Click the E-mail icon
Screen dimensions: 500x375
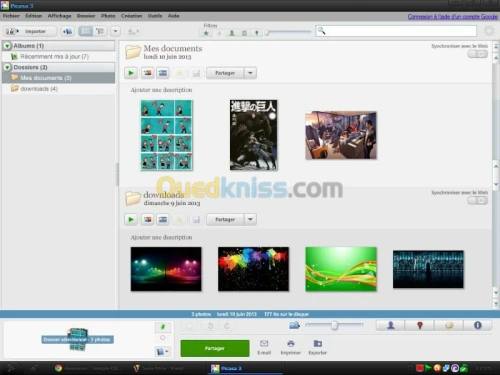[x=264, y=347]
